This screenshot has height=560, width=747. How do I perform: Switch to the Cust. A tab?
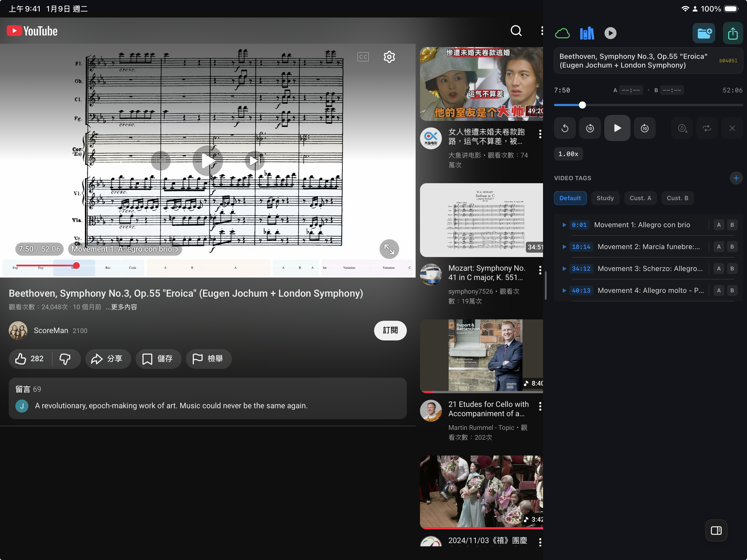coord(640,198)
